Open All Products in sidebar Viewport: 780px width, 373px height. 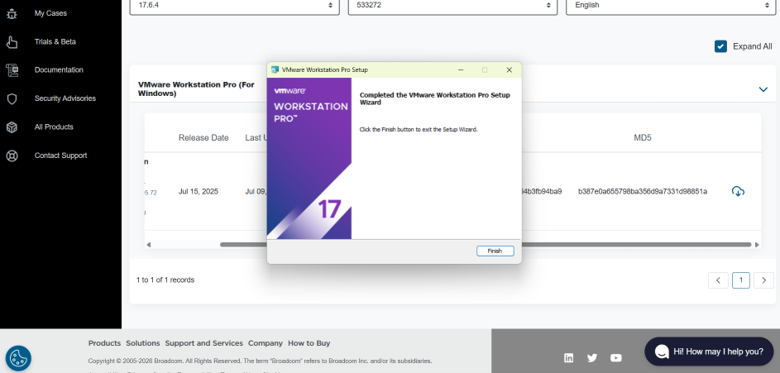[54, 127]
